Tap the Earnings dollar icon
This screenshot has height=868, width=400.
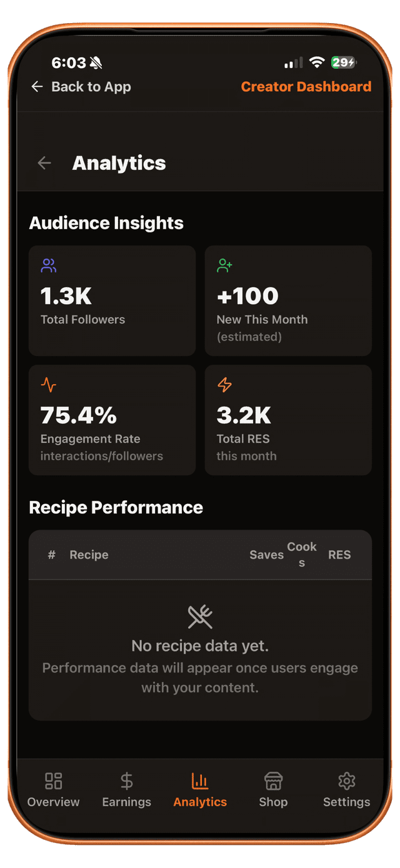(126, 780)
